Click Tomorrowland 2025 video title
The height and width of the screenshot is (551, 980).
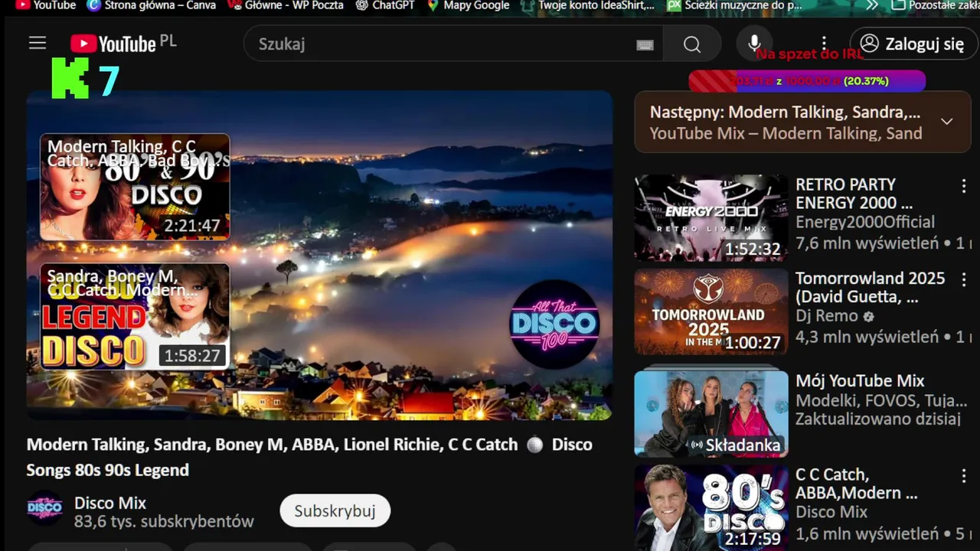pyautogui.click(x=871, y=287)
